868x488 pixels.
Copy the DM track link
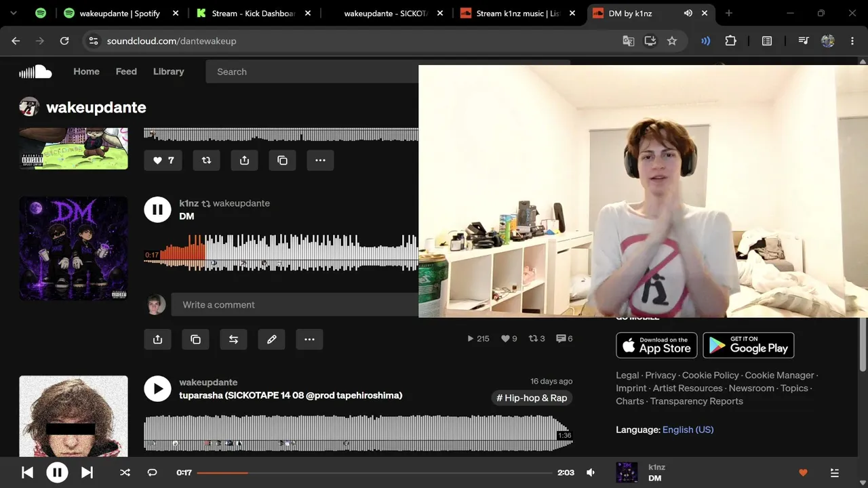pos(195,340)
